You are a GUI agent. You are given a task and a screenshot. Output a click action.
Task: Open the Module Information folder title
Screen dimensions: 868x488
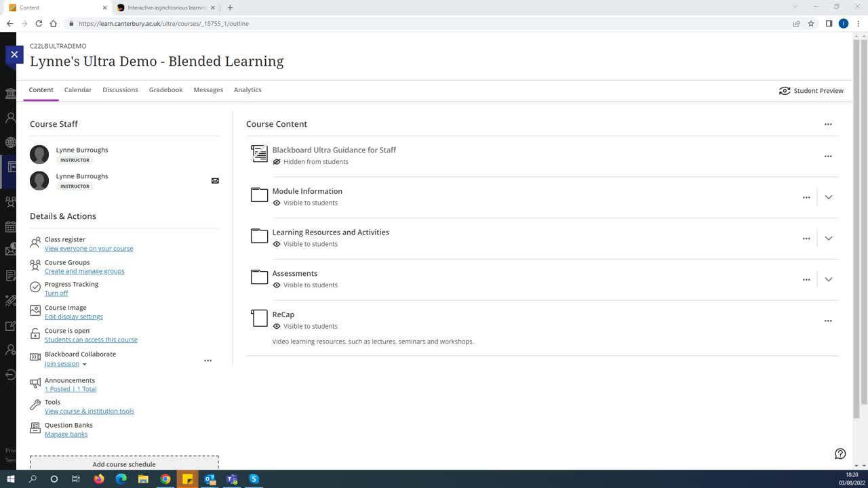click(307, 191)
